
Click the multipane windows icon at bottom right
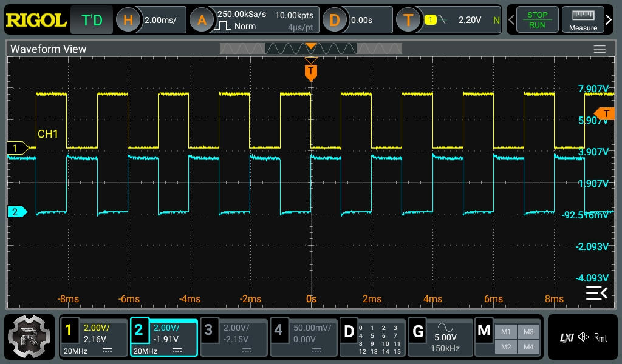click(x=596, y=294)
